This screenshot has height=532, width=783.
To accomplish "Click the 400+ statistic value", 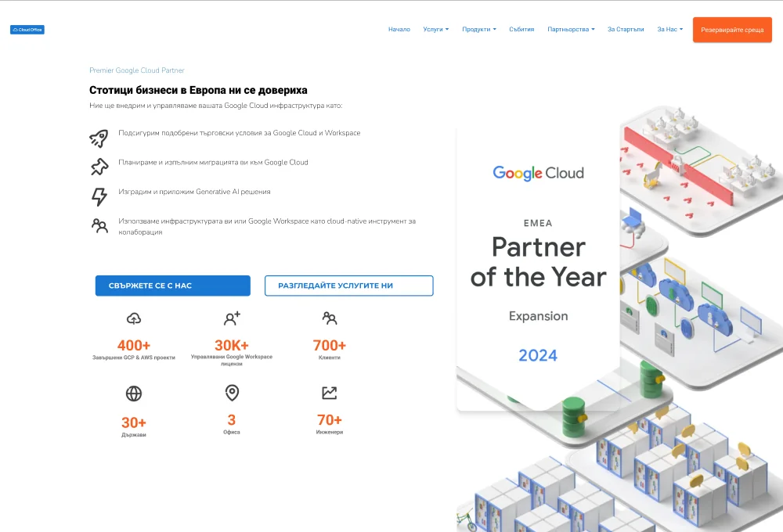I will click(x=134, y=345).
